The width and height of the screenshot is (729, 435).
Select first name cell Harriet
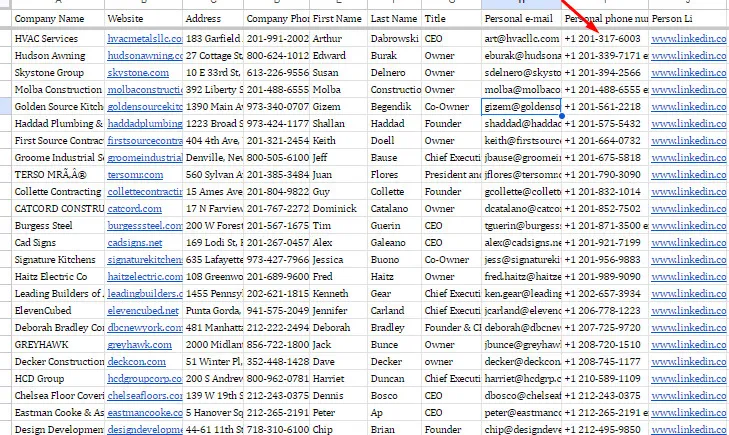(338, 379)
